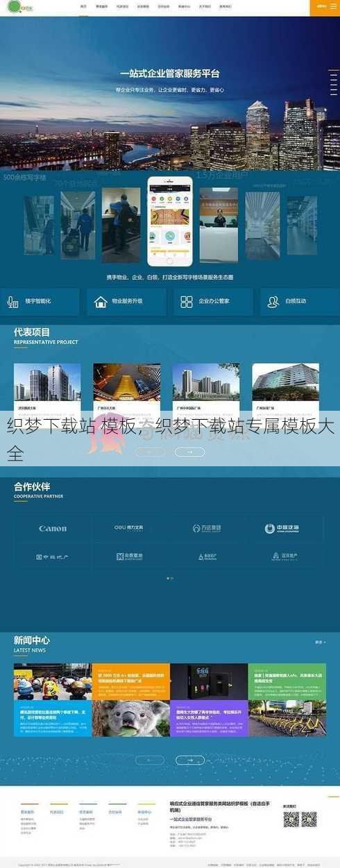
Task: Click the orange button in top-right header
Action: coord(324,8)
